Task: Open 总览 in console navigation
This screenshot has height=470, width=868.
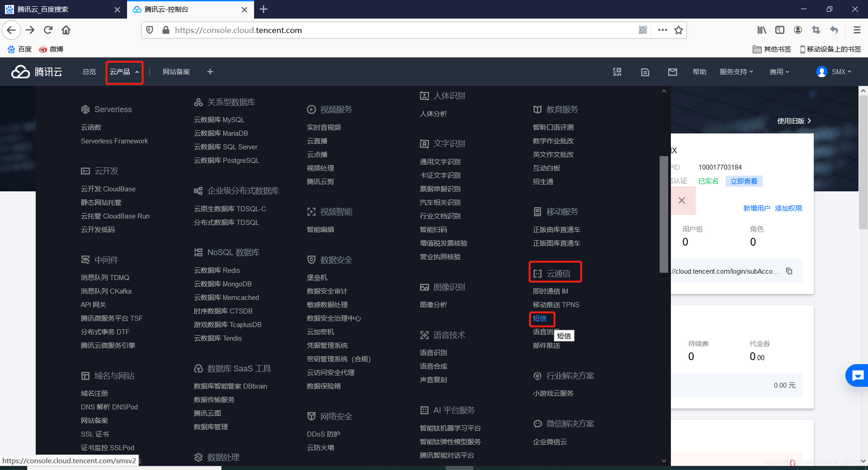Action: (x=90, y=72)
